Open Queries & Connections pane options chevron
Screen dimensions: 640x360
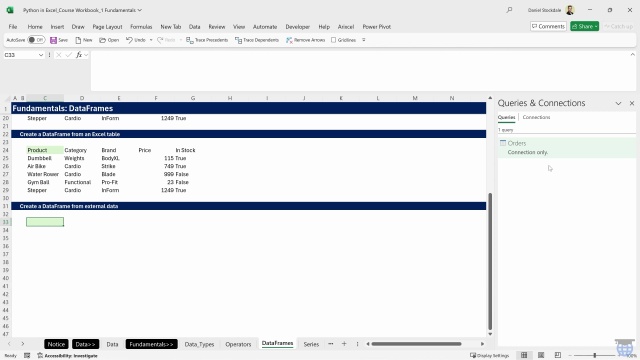pyautogui.click(x=618, y=103)
